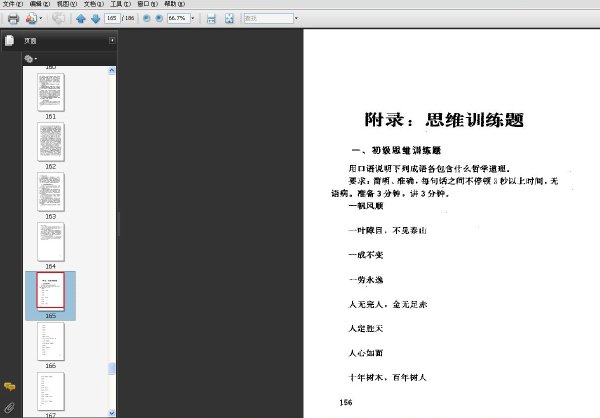Image resolution: width=600 pixels, height=418 pixels.
Task: Open the 帮助 (Help) menu
Action: [x=174, y=4]
